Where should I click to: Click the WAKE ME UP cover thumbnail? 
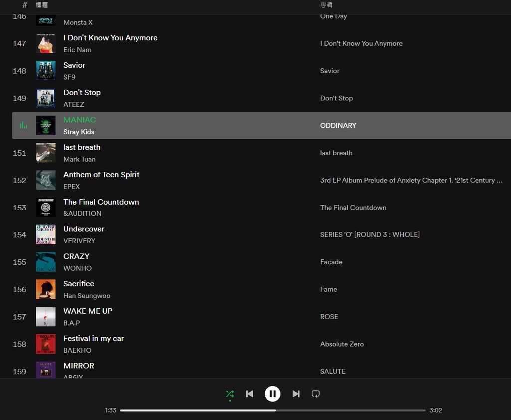(45, 317)
